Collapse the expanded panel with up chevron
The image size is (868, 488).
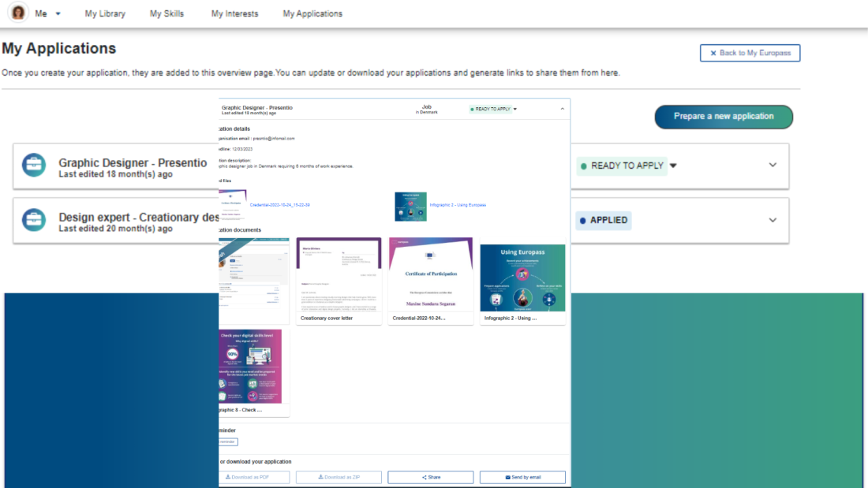coord(563,109)
